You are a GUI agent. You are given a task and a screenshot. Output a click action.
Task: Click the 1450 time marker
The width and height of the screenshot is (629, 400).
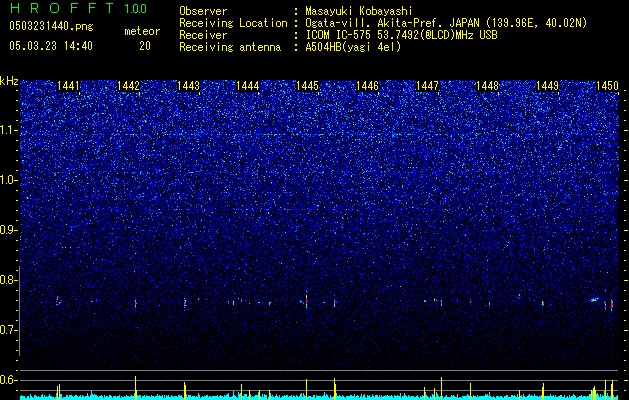(x=607, y=86)
